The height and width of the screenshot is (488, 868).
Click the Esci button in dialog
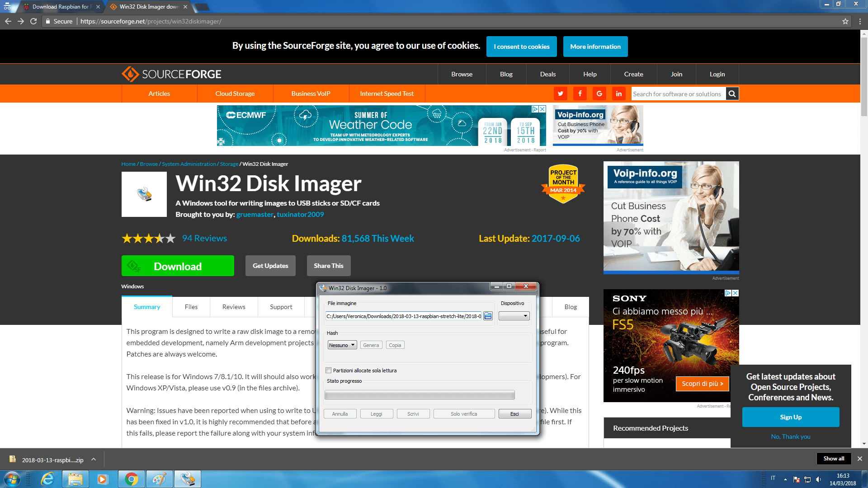pyautogui.click(x=514, y=414)
